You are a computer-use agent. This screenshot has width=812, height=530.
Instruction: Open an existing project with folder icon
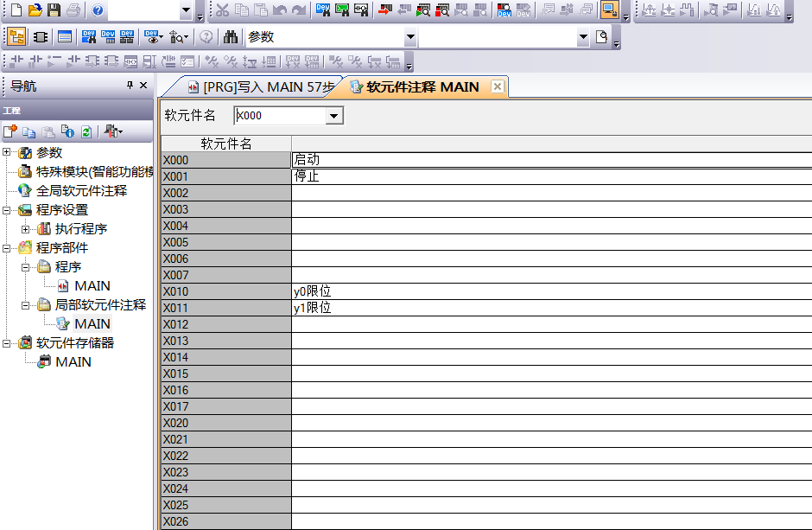pyautogui.click(x=35, y=10)
